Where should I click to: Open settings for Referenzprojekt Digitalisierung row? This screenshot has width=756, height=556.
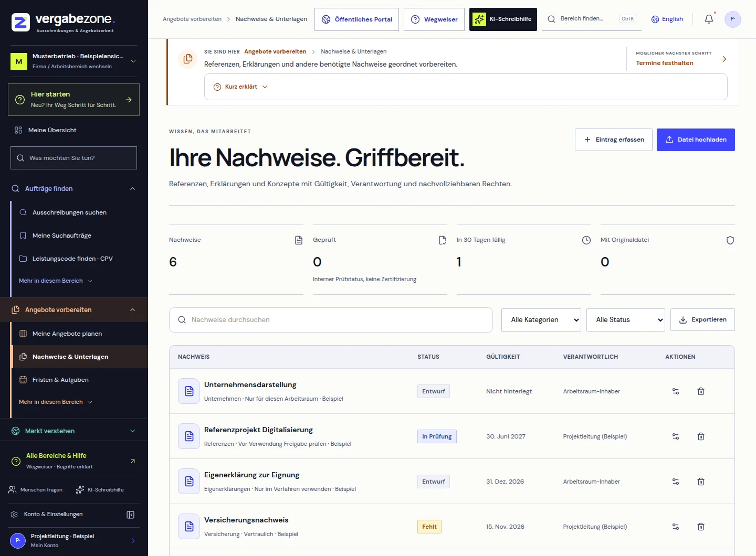(x=676, y=436)
